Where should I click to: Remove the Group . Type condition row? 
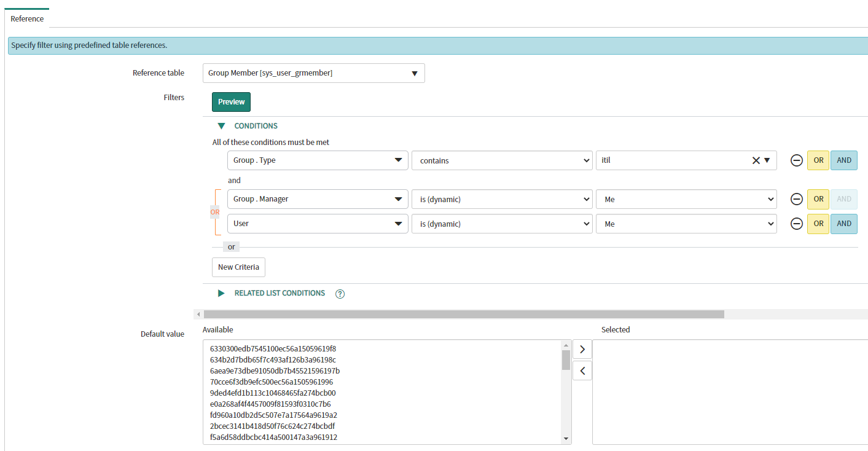pyautogui.click(x=797, y=160)
